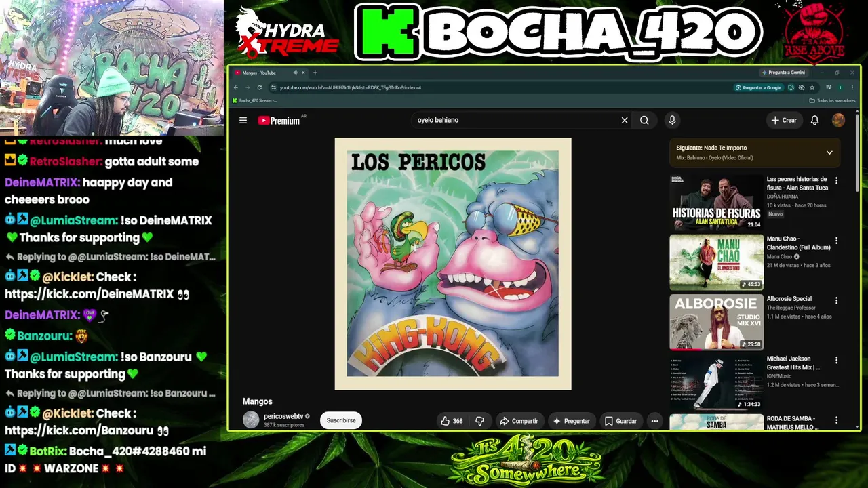Play Roda de Samba thumbnail
The width and height of the screenshot is (868, 488).
716,423
